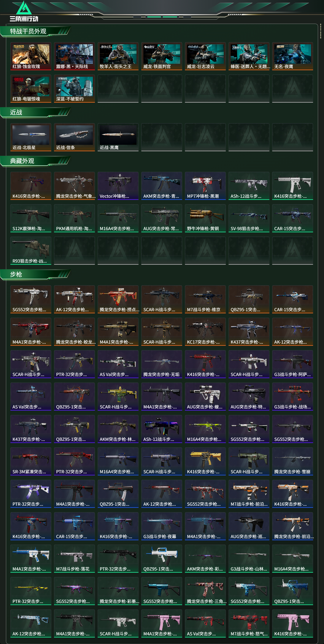Choose the 腾龙突击步枪-雪崩 rifle skin
324x644 pixels.
[292, 461]
